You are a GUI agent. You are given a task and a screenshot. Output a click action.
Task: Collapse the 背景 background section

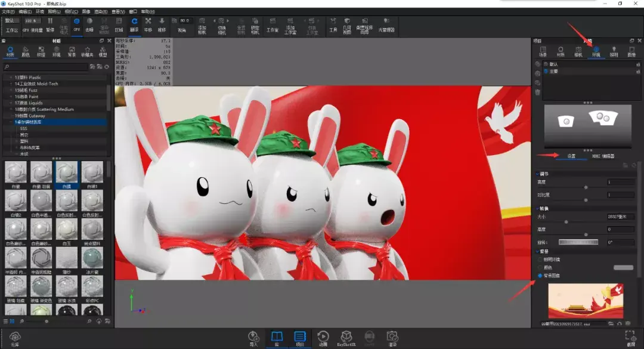click(x=538, y=251)
